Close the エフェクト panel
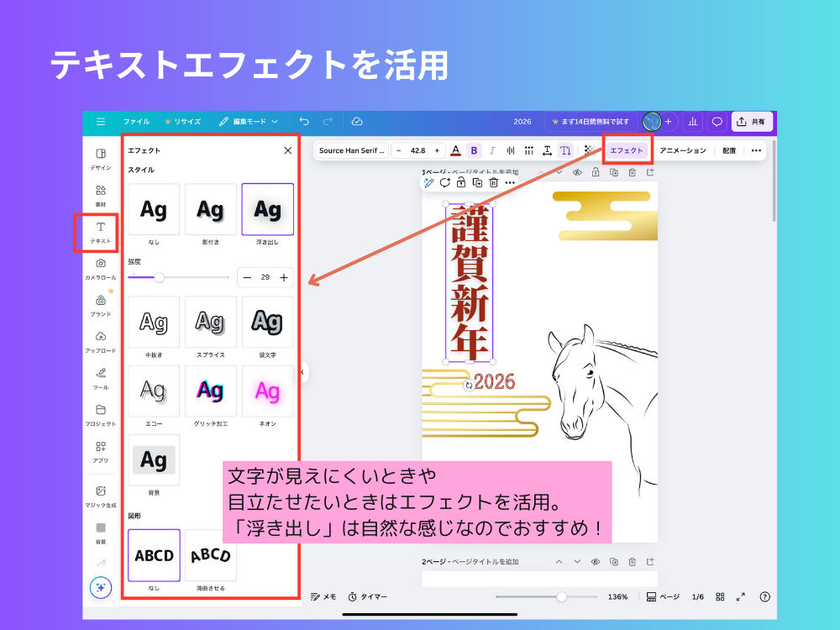Viewport: 840px width, 630px height. click(287, 150)
